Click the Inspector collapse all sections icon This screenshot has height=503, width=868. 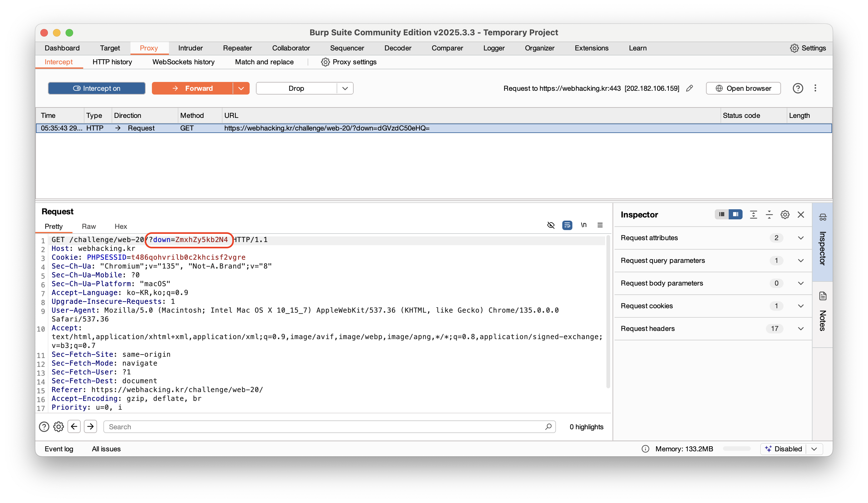(769, 215)
